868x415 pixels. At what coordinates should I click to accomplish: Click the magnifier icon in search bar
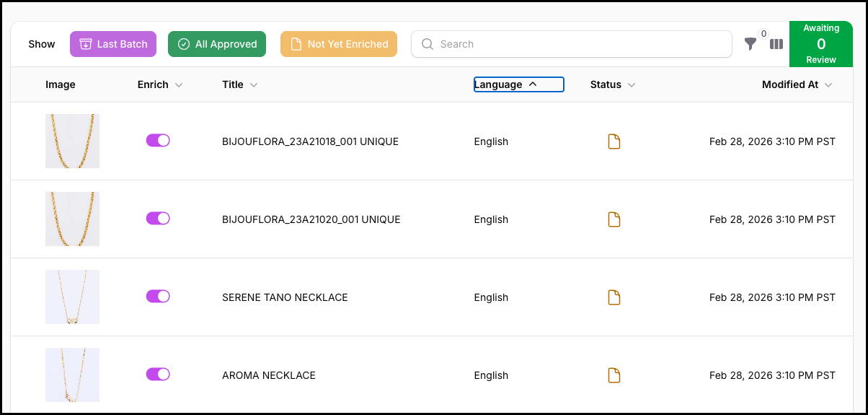428,44
